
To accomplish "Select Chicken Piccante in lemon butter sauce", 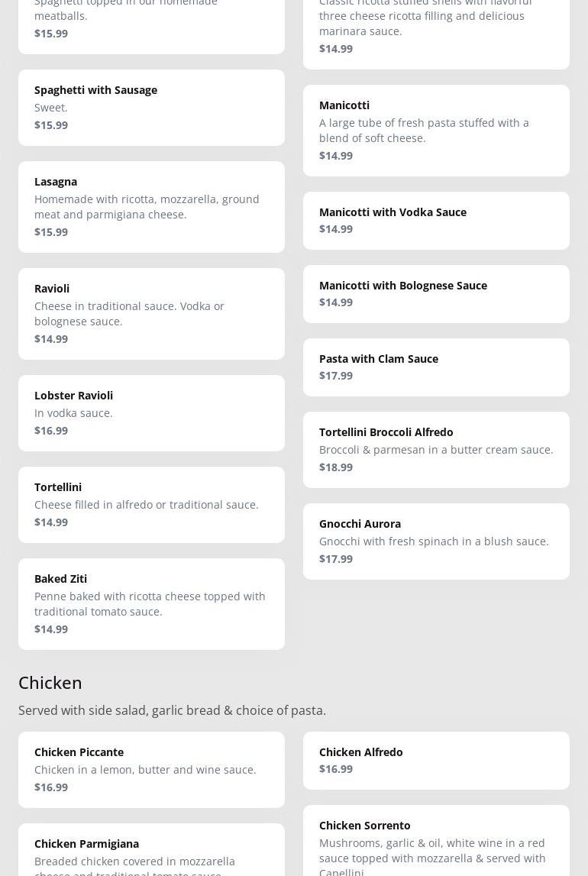I will pyautogui.click(x=151, y=769).
